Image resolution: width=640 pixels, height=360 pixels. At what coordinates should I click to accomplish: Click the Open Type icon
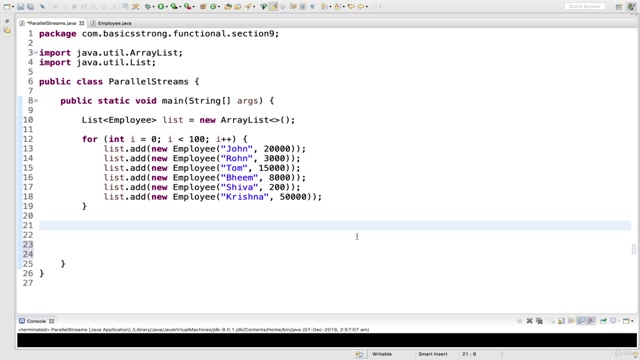pyautogui.click(x=228, y=7)
